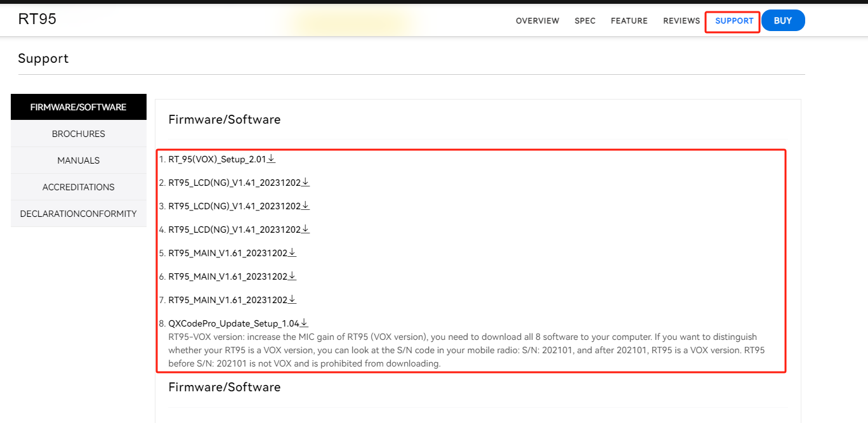
Task: Open item 4 link RT95_LCD(NG)_V1.41_20231202
Action: 234,230
